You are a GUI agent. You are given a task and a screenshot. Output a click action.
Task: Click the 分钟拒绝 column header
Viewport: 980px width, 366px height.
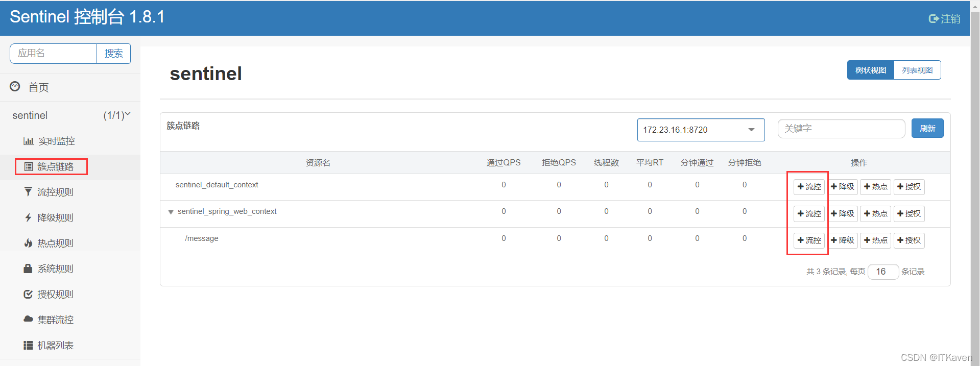[745, 163]
